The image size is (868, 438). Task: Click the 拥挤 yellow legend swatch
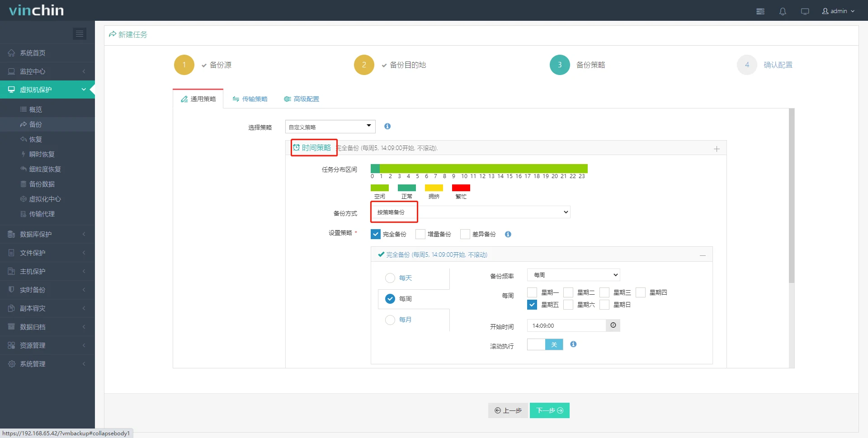(x=434, y=188)
